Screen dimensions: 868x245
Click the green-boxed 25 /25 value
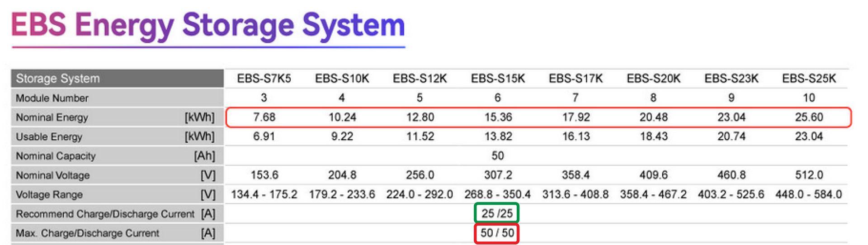point(497,213)
